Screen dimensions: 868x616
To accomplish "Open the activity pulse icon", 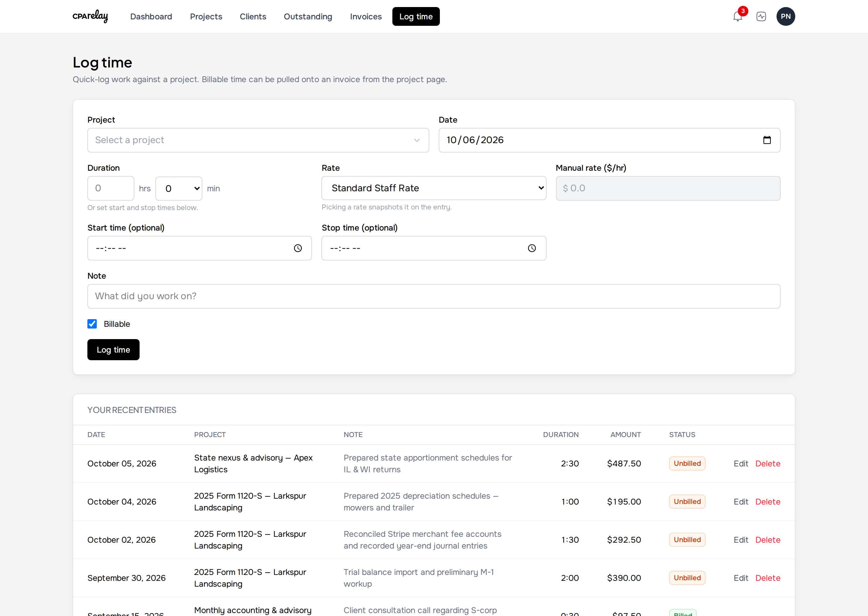I will [x=761, y=16].
